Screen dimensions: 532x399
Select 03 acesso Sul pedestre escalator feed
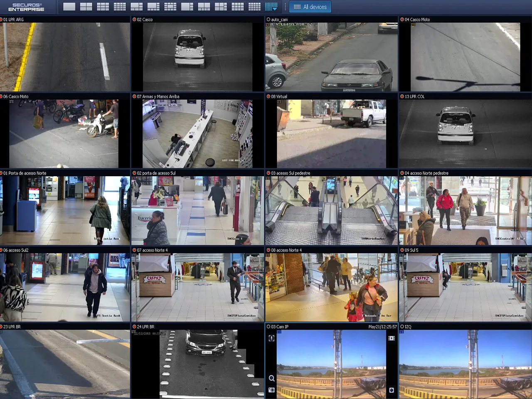click(x=331, y=211)
